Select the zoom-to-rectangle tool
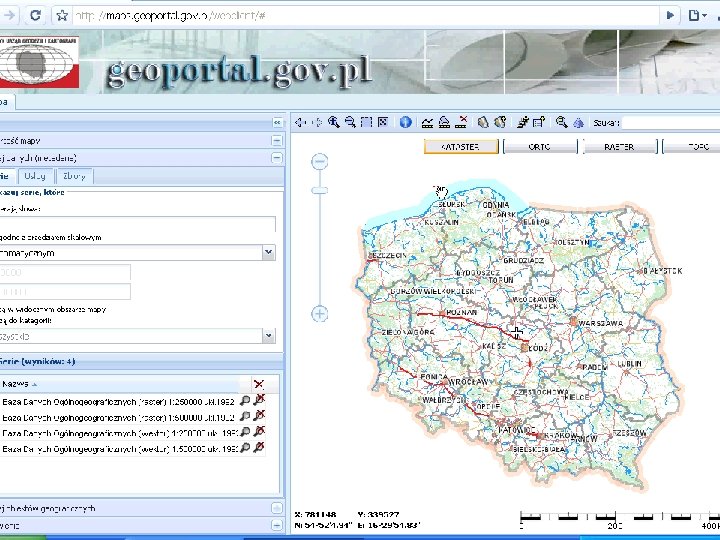Screen dimensions: 720x540 (x=366, y=122)
